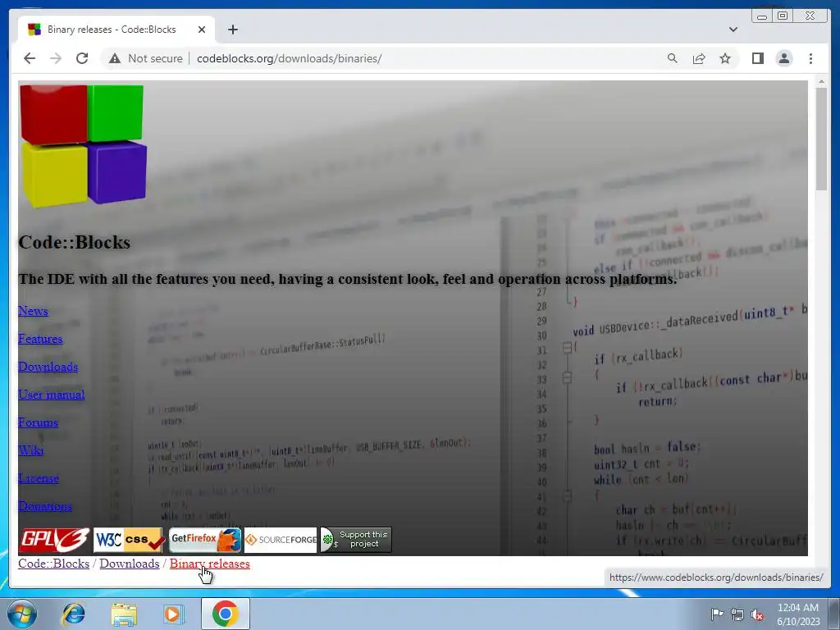Screen dimensions: 840x630
Task: Click the browser forward arrow
Action: 56,58
